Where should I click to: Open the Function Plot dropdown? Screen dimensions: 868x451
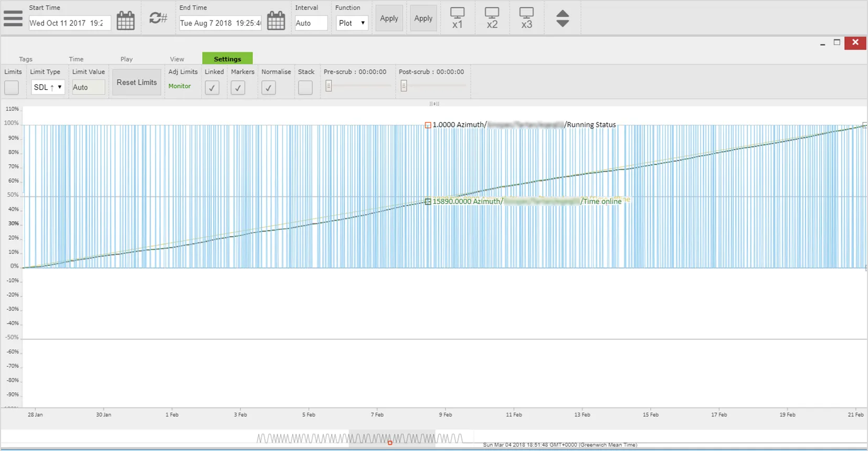pyautogui.click(x=352, y=23)
